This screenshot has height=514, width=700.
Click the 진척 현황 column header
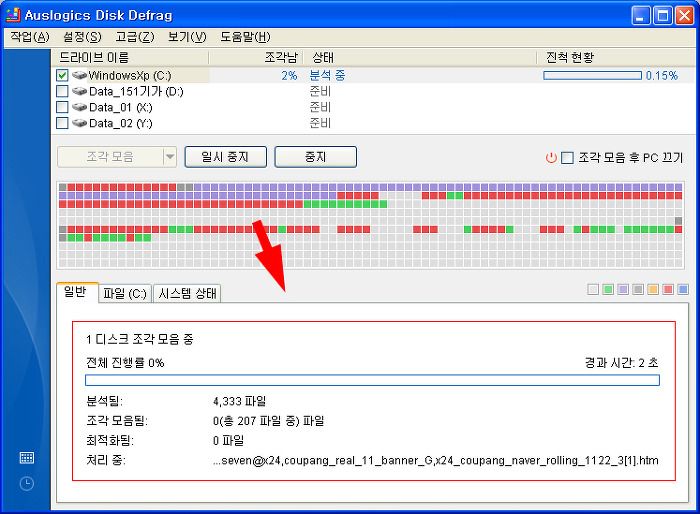coord(616,58)
